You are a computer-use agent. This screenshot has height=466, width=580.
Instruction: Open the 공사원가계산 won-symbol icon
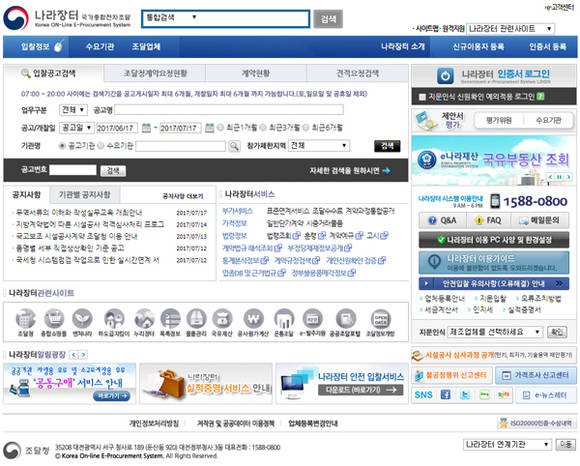(x=253, y=318)
